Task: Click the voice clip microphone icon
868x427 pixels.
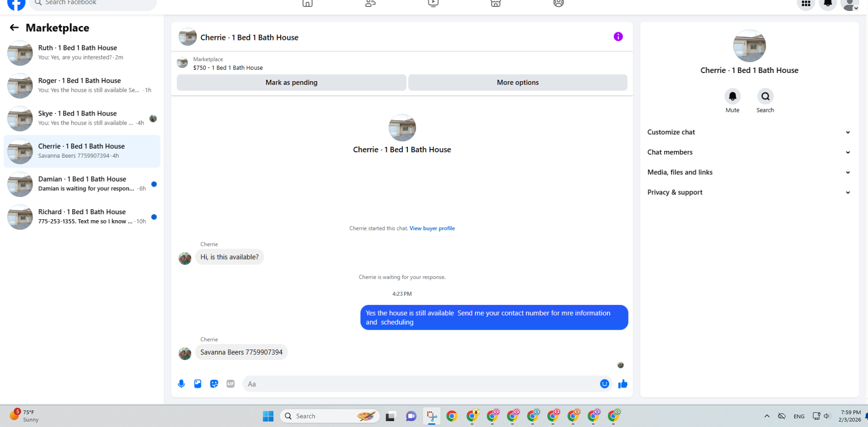Action: (181, 384)
